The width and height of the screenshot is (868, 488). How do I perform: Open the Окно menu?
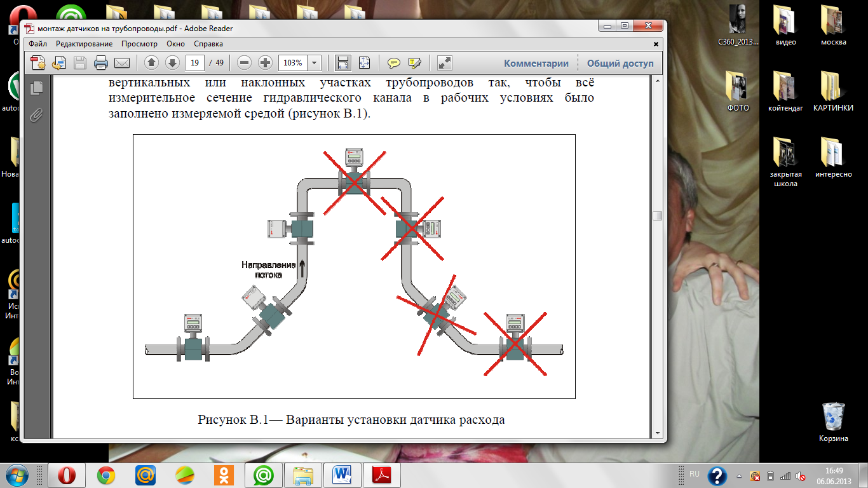coord(175,44)
